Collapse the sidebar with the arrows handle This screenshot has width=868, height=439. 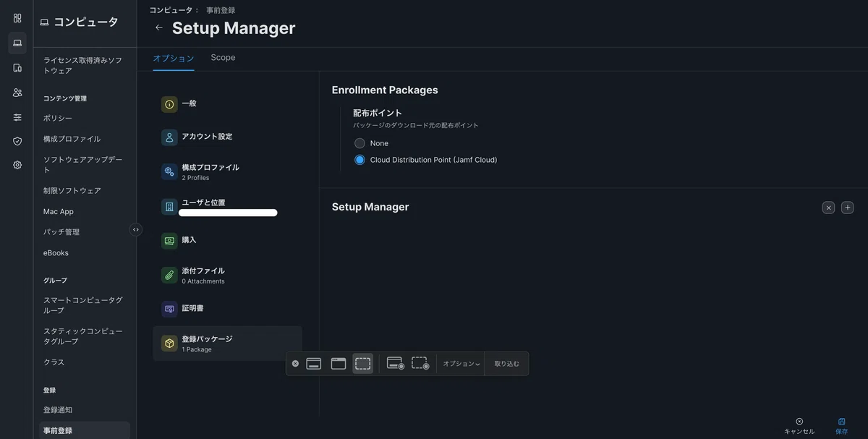(136, 229)
